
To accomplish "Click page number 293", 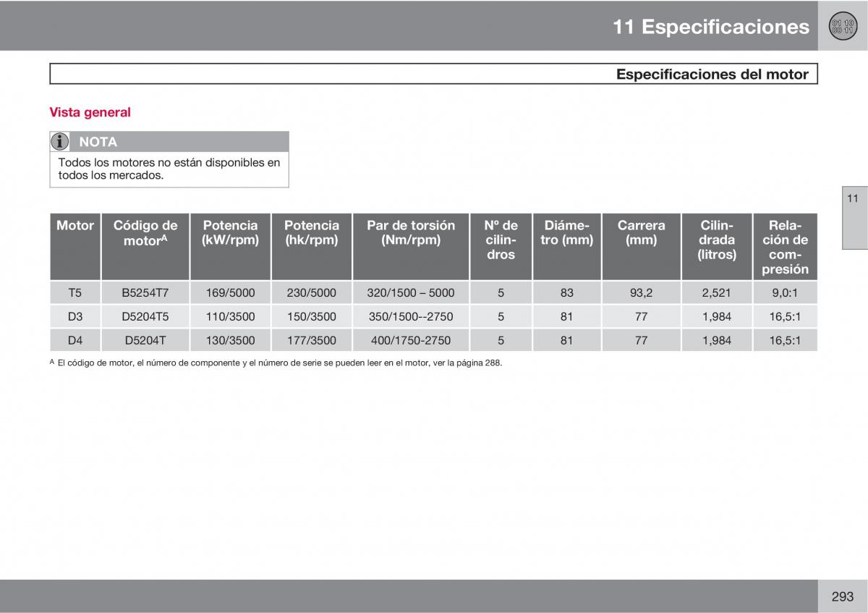I will pyautogui.click(x=843, y=596).
